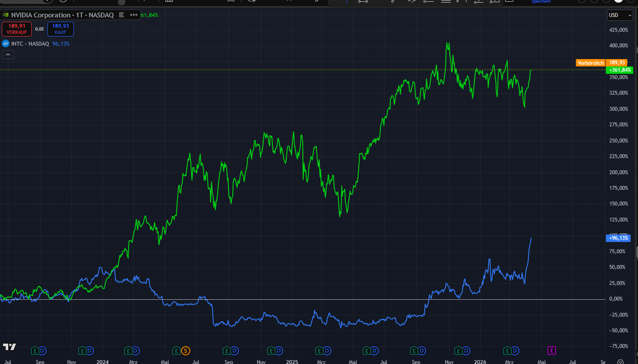The height and width of the screenshot is (364, 638).
Task: Click the orange Vorbörslich price label
Action: tap(590, 63)
